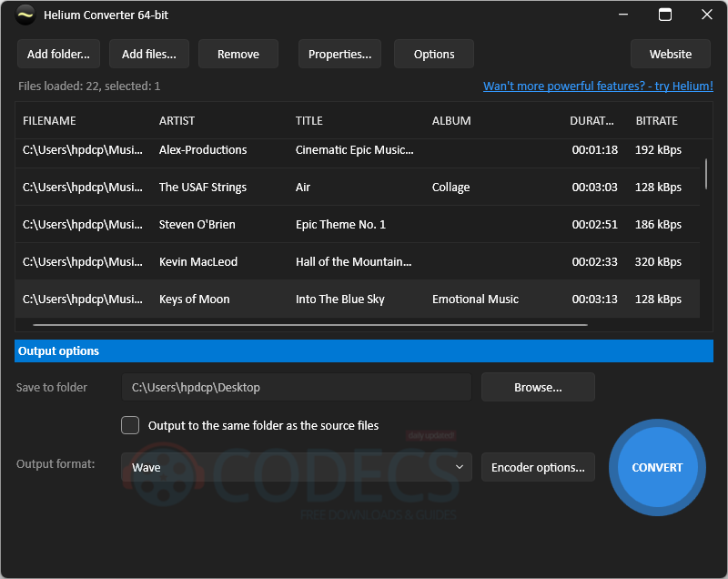Maximize the Helium Converter window
The width and height of the screenshot is (728, 579).
tap(665, 15)
